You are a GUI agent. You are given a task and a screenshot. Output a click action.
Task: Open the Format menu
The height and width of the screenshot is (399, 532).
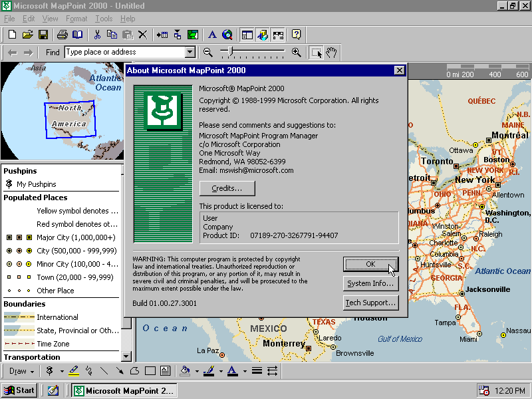click(x=76, y=19)
